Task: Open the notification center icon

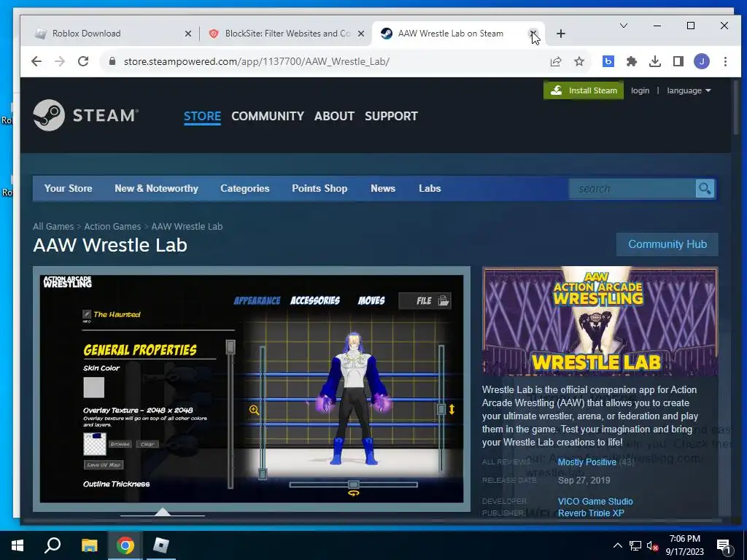Action: pyautogui.click(x=724, y=545)
